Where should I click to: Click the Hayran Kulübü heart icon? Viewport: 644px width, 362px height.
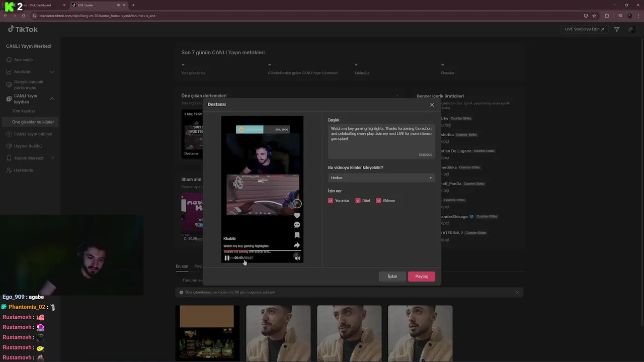(9, 146)
